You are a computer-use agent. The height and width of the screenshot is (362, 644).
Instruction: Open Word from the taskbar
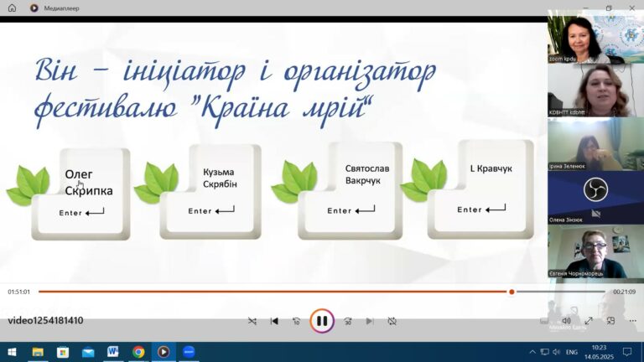[x=112, y=352]
